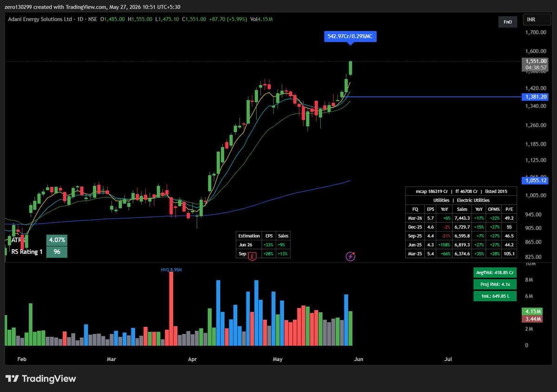The height and width of the screenshot is (392, 557).
Task: Click the blue 1,381.20 price line label
Action: (535, 96)
